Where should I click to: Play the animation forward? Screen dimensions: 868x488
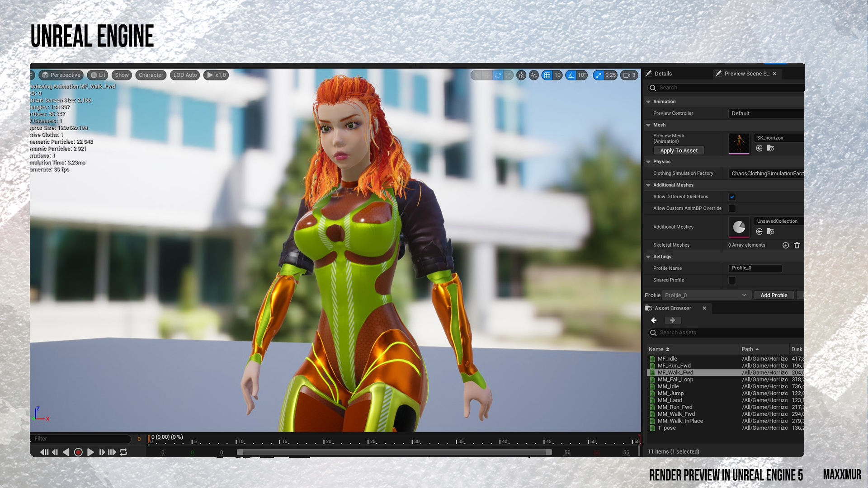[x=90, y=452]
